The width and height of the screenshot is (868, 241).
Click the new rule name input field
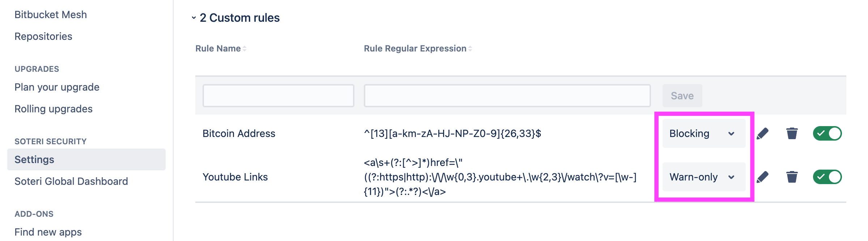pos(278,96)
